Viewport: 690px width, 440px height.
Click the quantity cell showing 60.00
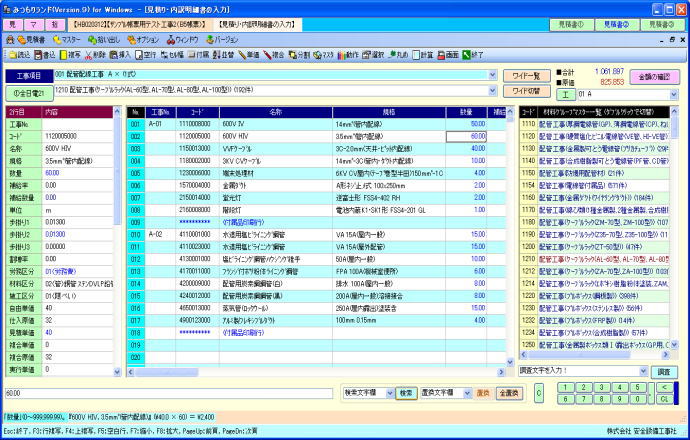[472, 135]
